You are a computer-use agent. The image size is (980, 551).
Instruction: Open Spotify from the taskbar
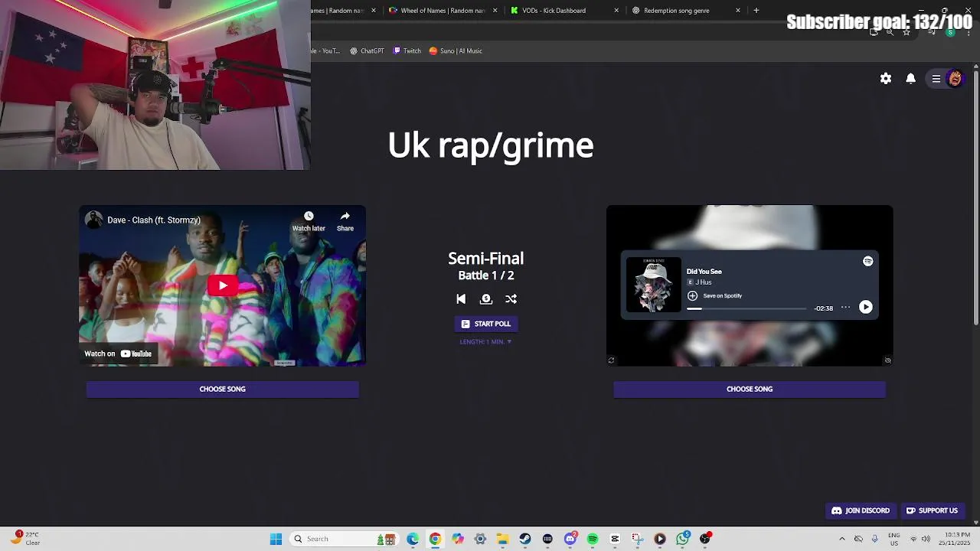[x=593, y=539]
